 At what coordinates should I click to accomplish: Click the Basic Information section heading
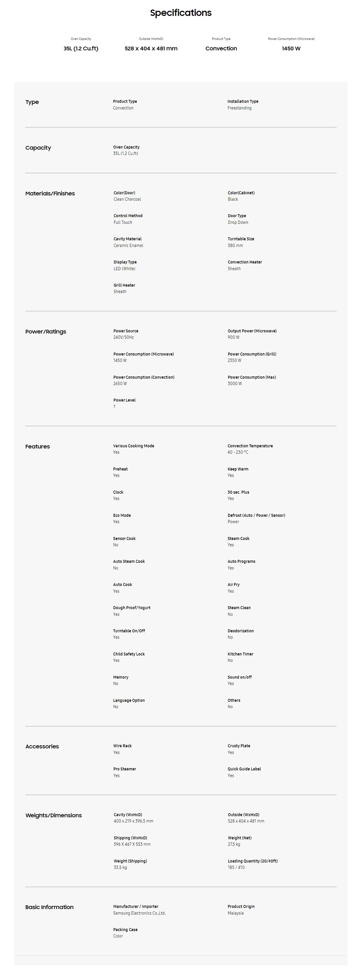[49, 907]
